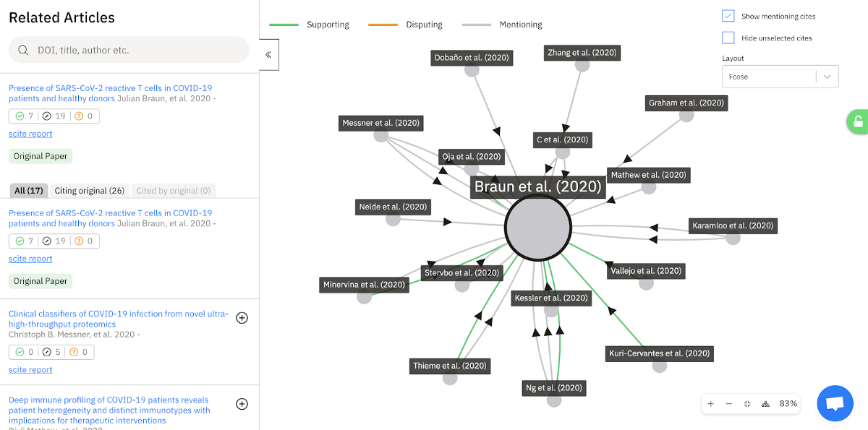Enable Hide unselected cites checkbox
Image resolution: width=868 pixels, height=430 pixels.
728,38
